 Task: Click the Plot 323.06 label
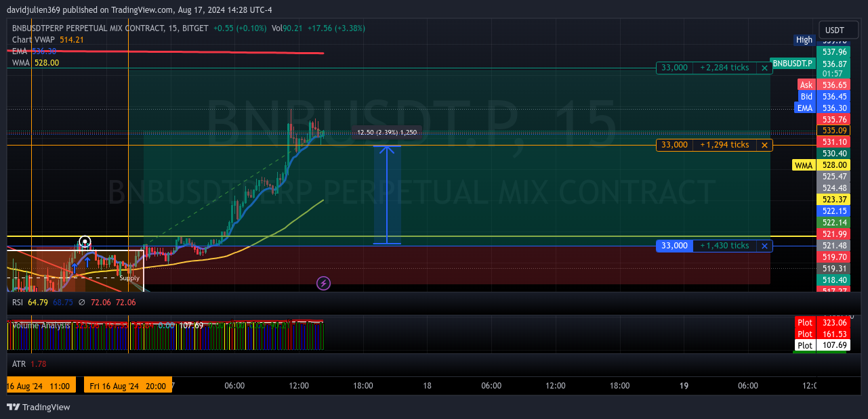pyautogui.click(x=821, y=323)
